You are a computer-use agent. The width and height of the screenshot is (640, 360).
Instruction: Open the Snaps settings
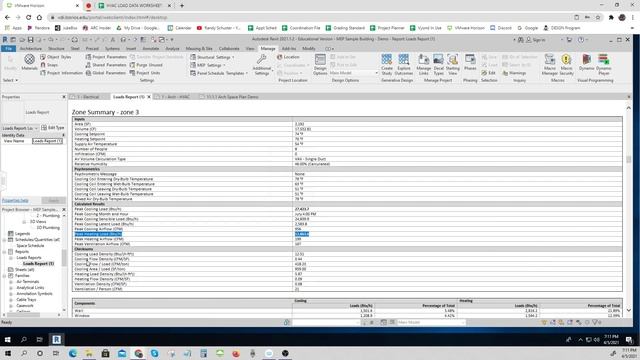pyautogui.click(x=49, y=65)
